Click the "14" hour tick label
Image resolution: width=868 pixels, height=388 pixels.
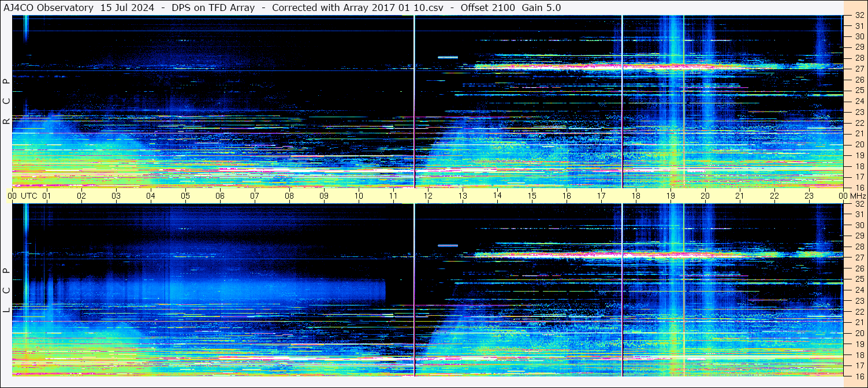[x=497, y=195]
